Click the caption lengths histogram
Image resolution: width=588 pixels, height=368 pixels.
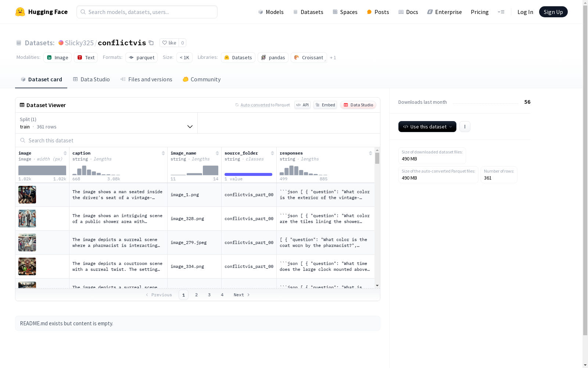[96, 170]
